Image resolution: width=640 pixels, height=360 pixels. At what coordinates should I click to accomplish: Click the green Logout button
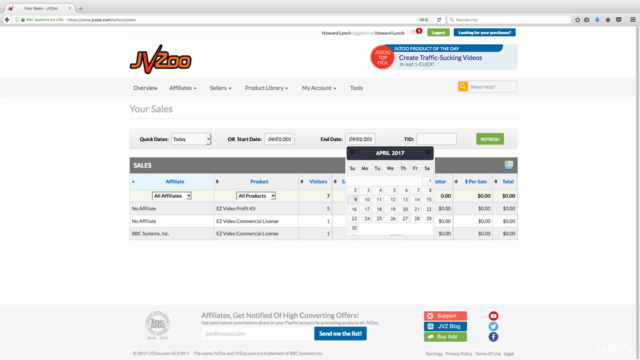tap(438, 32)
